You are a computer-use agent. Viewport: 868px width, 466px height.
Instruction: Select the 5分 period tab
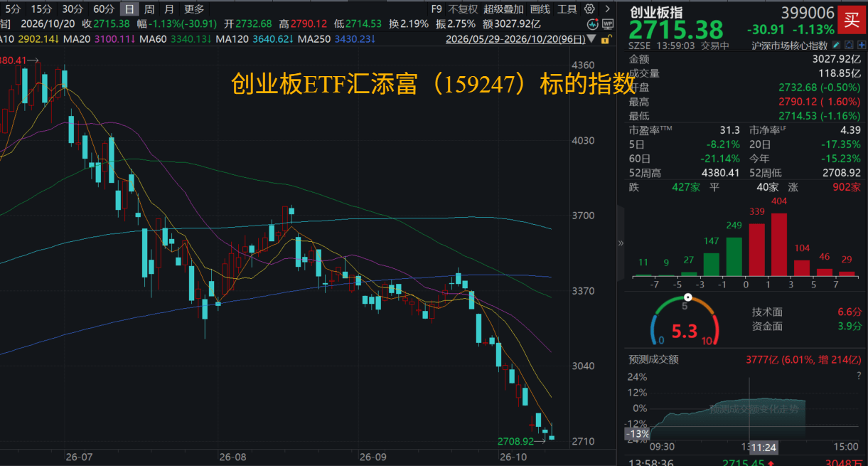pyautogui.click(x=13, y=9)
